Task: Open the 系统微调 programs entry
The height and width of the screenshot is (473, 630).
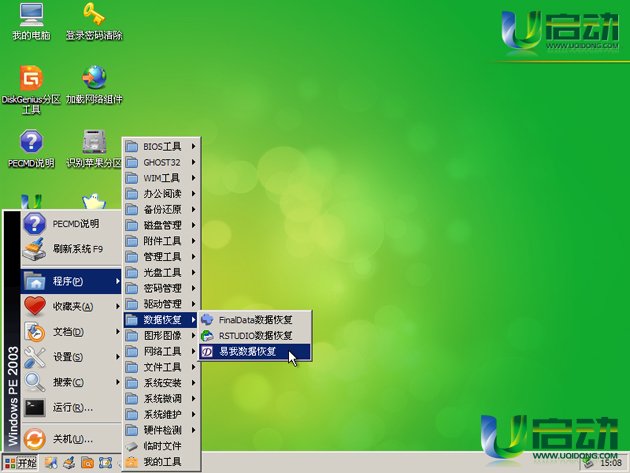Action: point(161,398)
